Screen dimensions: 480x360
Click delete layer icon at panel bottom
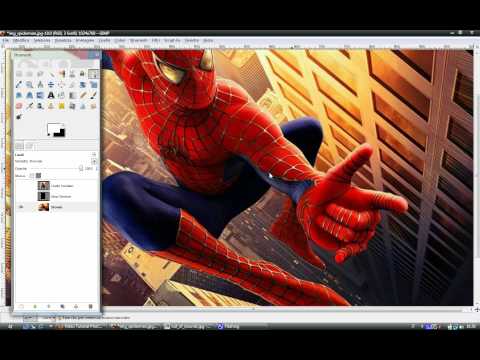(x=90, y=306)
